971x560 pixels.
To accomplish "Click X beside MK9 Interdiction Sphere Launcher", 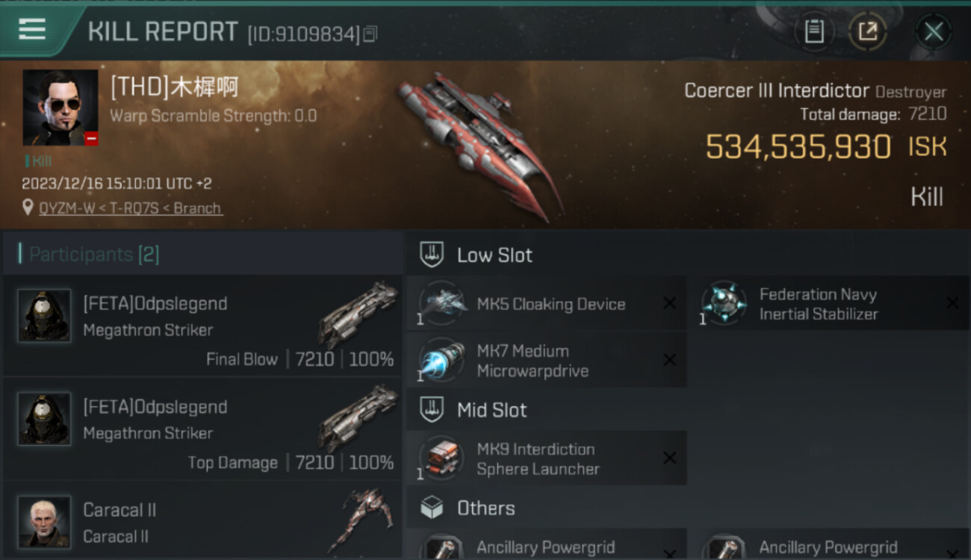I will 669,458.
